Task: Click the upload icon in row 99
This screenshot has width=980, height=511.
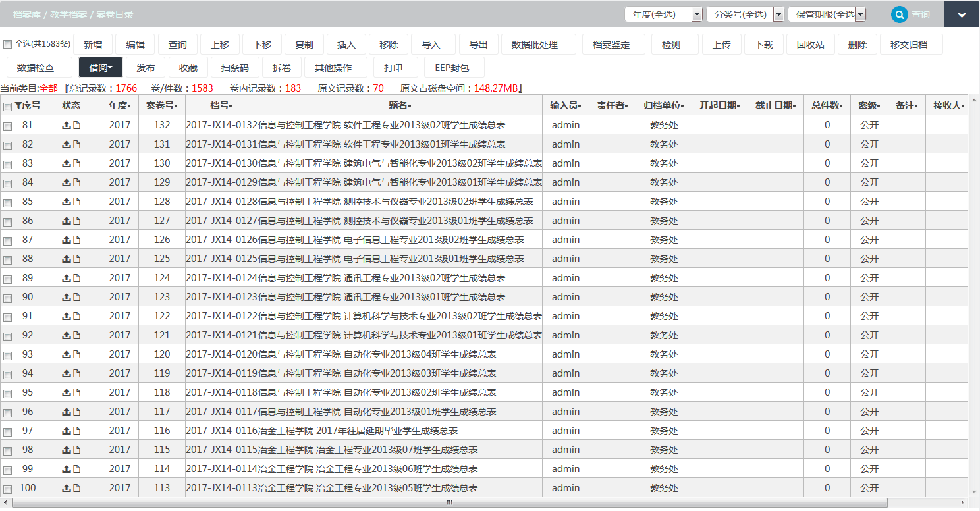Action: [67, 469]
